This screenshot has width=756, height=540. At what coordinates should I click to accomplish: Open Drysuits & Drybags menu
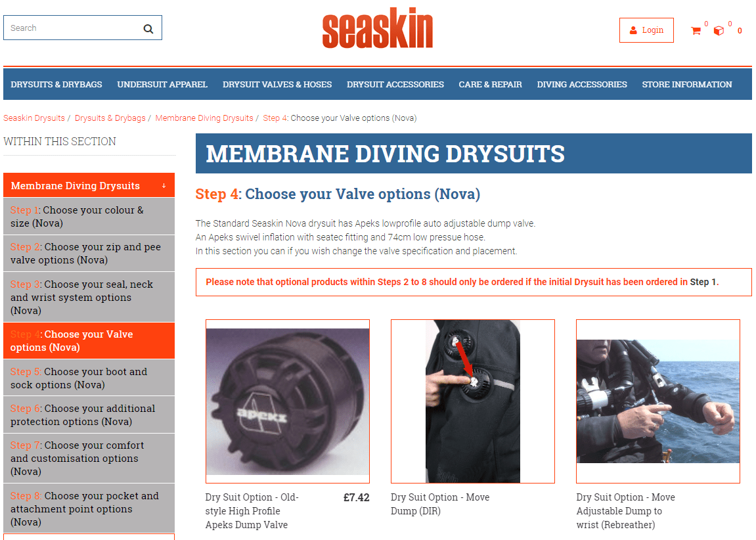56,84
